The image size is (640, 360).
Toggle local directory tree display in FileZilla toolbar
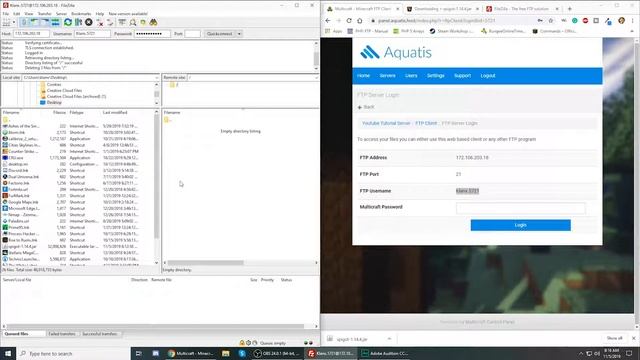[x=35, y=22]
